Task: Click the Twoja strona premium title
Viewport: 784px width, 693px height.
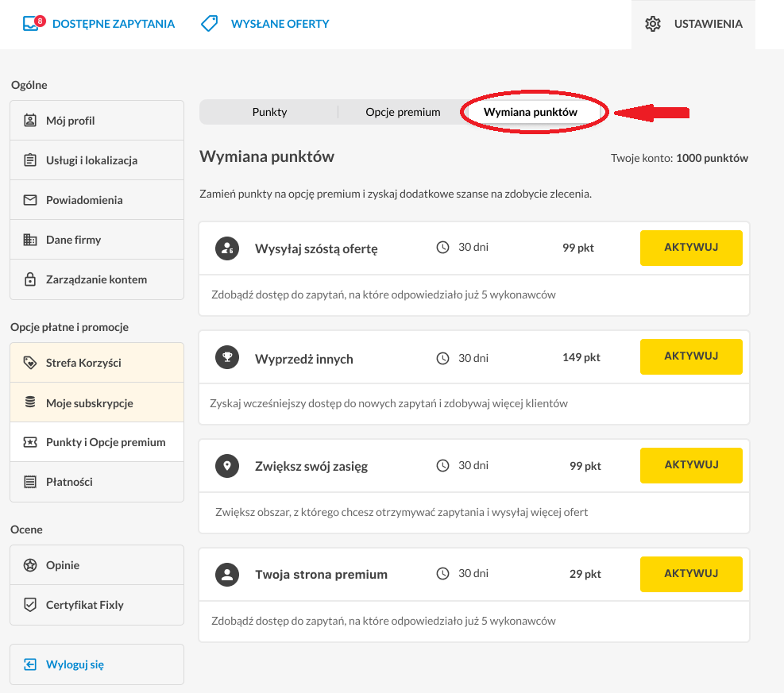Action: 321,575
